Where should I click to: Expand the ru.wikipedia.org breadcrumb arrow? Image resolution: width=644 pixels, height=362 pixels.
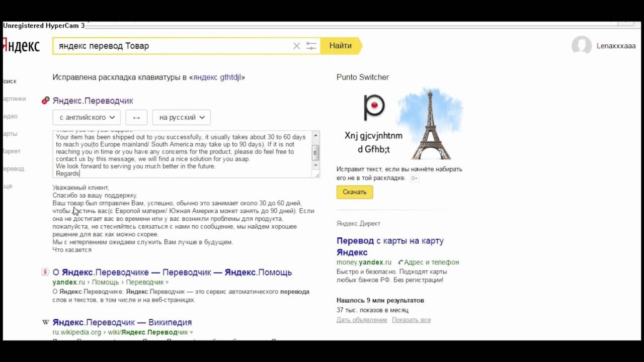click(x=191, y=333)
